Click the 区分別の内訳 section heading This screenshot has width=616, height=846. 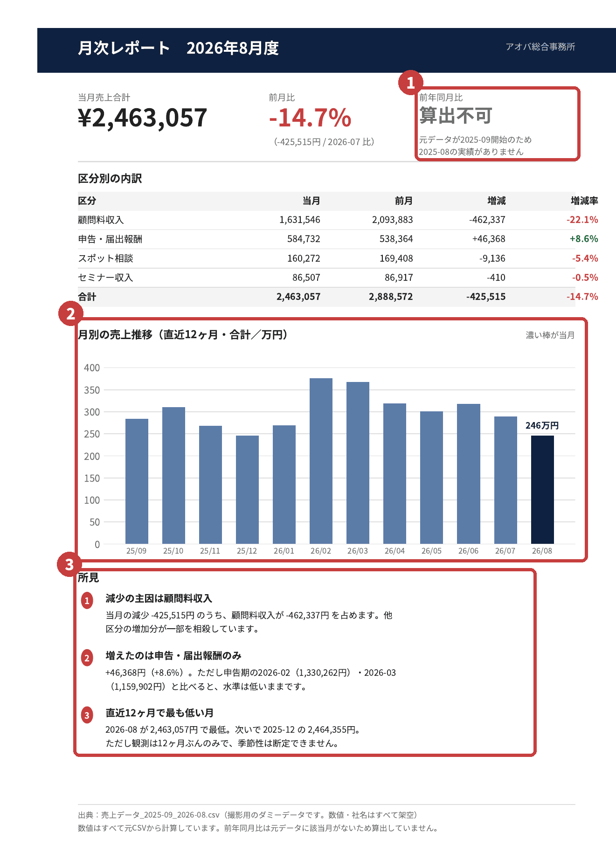pyautogui.click(x=110, y=179)
